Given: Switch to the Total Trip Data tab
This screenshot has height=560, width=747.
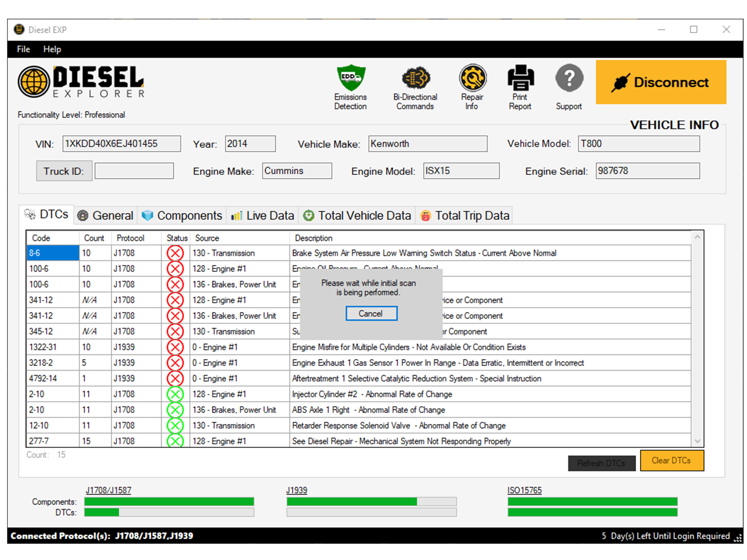Looking at the screenshot, I should click(x=464, y=215).
